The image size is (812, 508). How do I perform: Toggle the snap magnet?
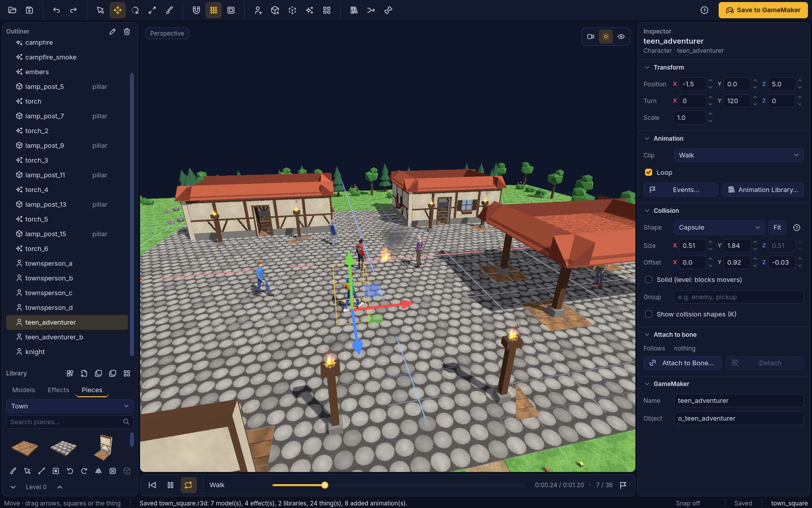click(x=196, y=10)
